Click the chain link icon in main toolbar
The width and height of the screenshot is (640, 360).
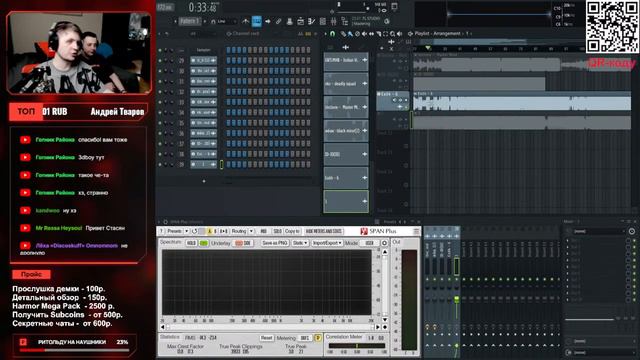click(x=278, y=21)
